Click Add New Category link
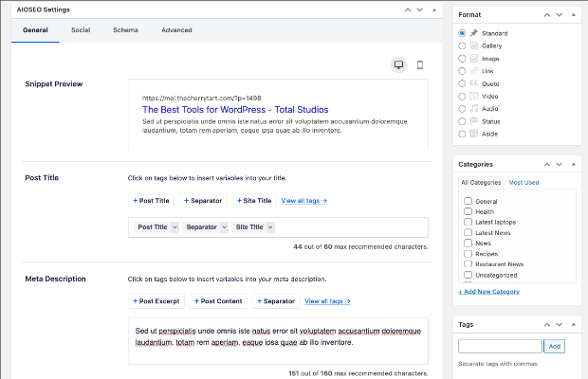 [489, 292]
